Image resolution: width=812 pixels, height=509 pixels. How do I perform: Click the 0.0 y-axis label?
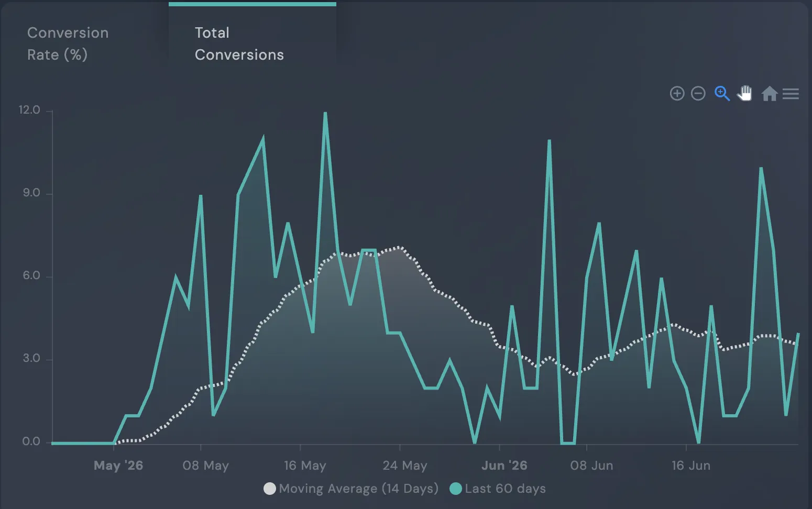click(31, 441)
